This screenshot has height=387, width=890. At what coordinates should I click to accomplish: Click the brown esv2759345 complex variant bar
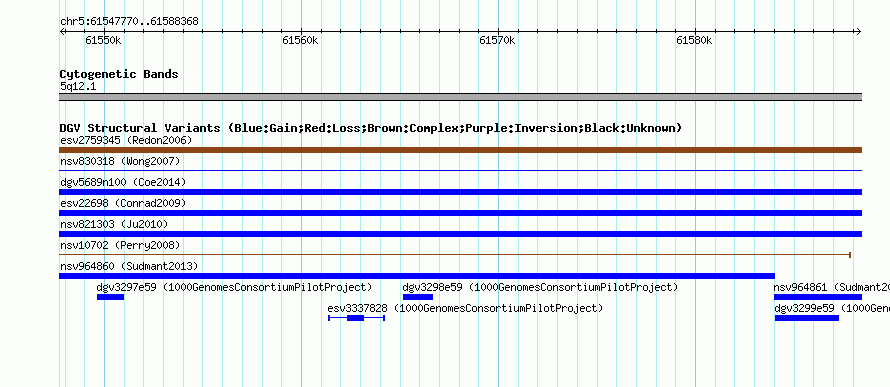click(x=460, y=150)
